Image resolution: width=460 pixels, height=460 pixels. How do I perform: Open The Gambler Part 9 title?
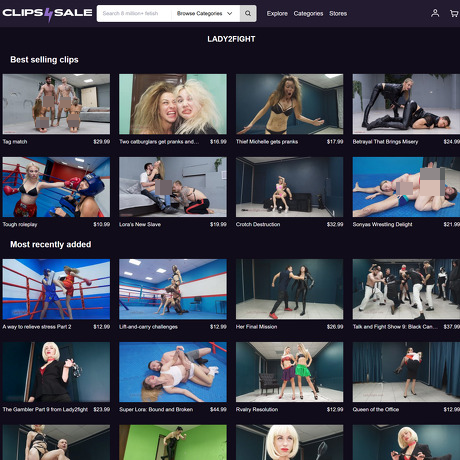(45, 409)
